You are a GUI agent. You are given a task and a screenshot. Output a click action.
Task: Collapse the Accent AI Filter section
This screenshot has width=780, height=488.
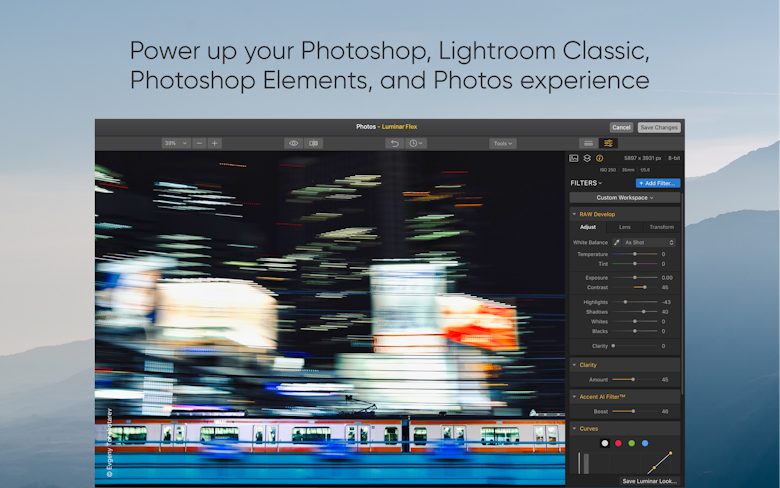pyautogui.click(x=574, y=397)
